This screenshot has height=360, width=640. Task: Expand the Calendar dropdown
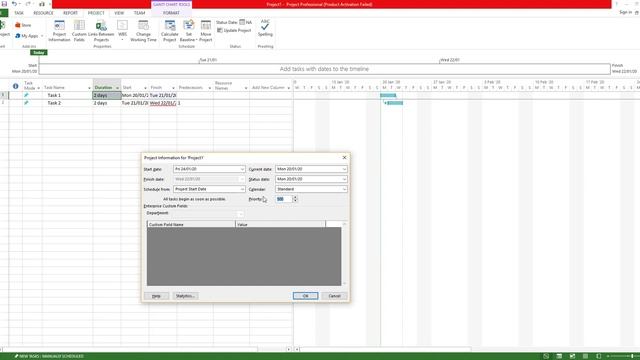coord(344,189)
